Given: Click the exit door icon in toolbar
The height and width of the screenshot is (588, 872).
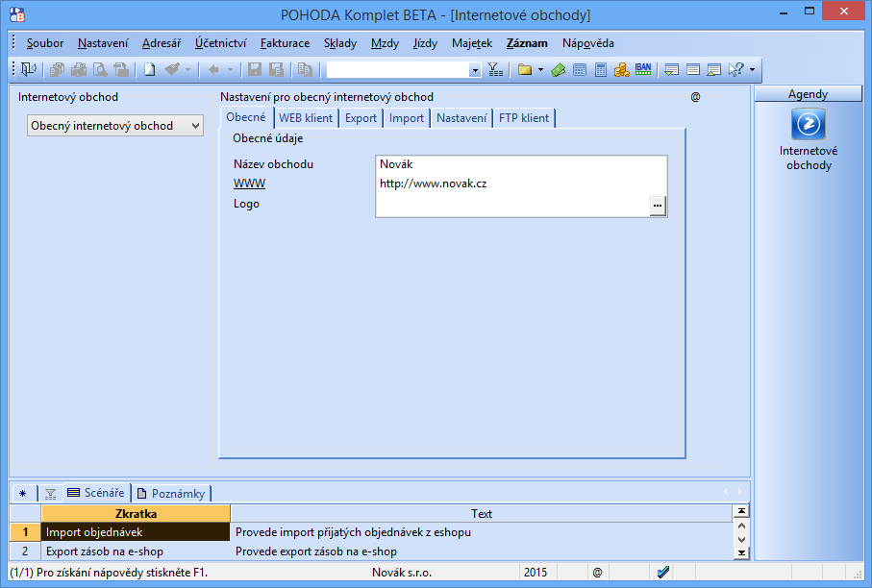Looking at the screenshot, I should click(29, 69).
